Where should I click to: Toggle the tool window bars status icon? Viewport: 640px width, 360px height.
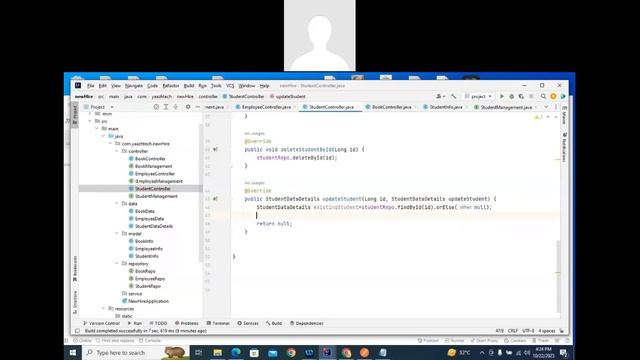tap(77, 331)
